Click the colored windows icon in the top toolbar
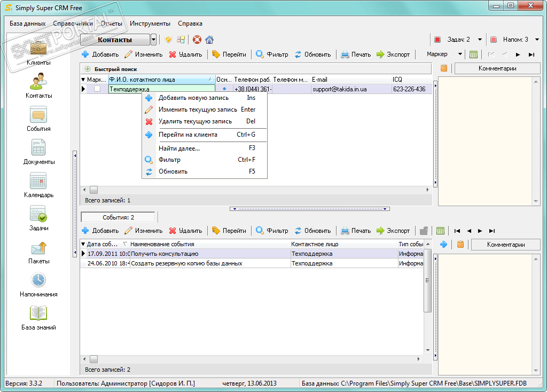 click(181, 40)
